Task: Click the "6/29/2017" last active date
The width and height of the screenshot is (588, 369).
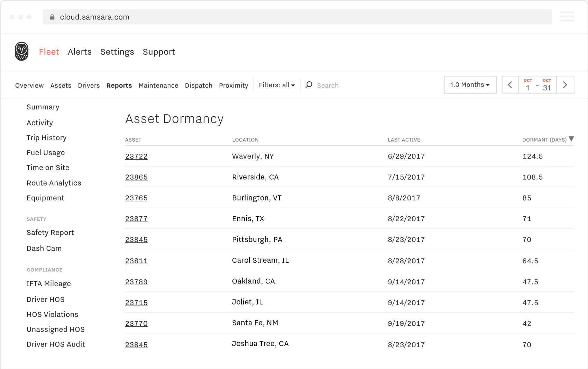Action: click(x=406, y=156)
